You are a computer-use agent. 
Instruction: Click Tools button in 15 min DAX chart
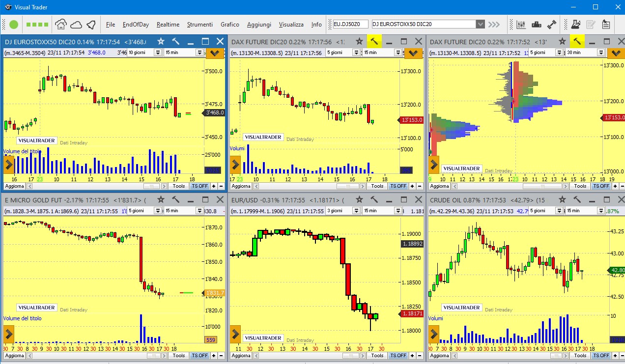pyautogui.click(x=377, y=186)
